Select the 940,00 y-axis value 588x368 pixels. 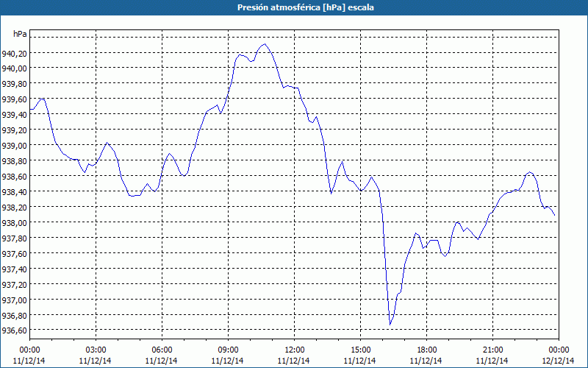(x=14, y=68)
